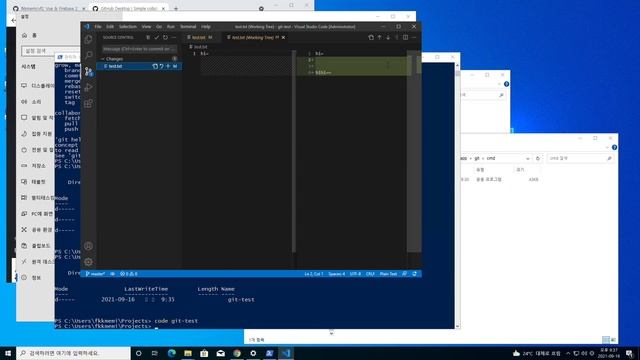Open the Go menu in VS Code
The height and width of the screenshot is (360, 640).
click(159, 27)
